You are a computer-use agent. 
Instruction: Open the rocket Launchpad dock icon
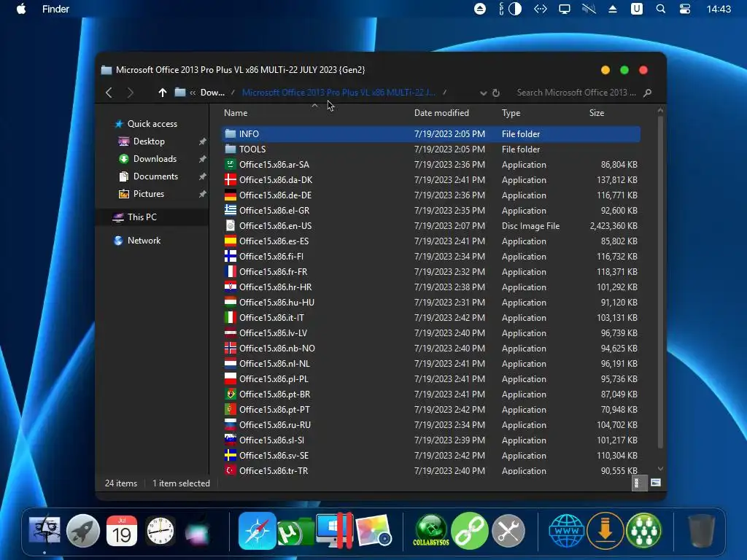(x=83, y=531)
